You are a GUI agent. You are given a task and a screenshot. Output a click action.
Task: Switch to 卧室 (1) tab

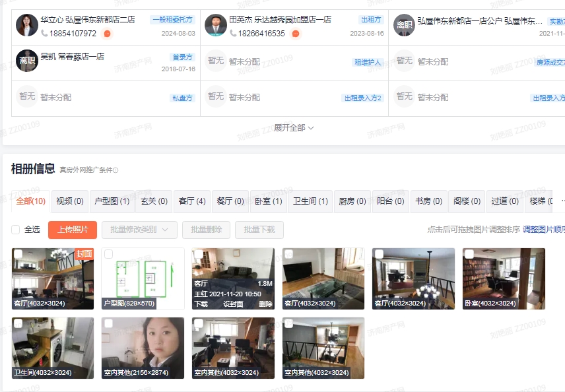[269, 201]
